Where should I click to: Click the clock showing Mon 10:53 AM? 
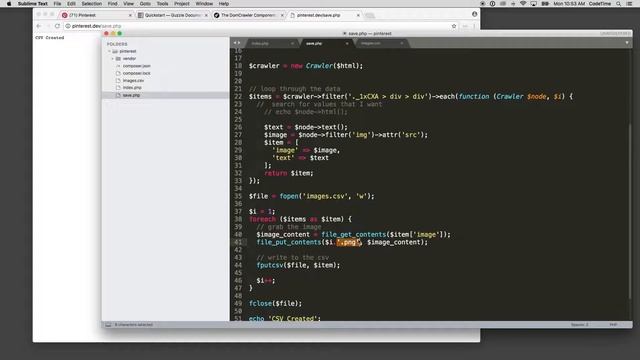pos(569,4)
